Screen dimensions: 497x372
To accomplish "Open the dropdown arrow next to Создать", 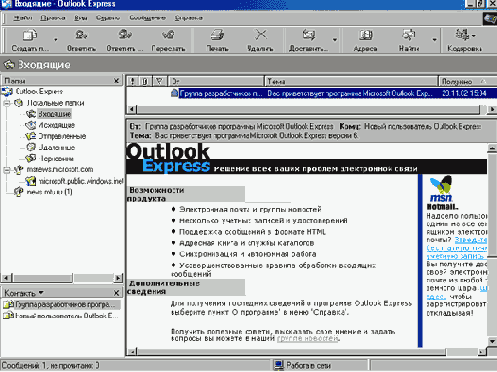I will tap(56, 40).
